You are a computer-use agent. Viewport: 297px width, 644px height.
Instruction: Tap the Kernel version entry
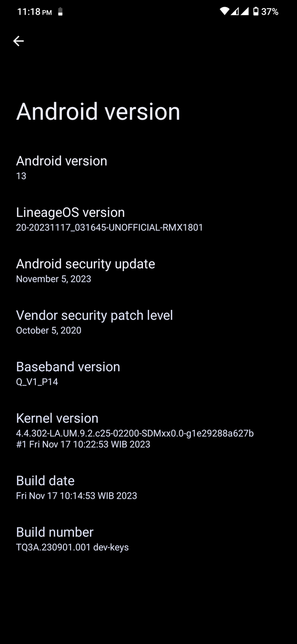pyautogui.click(x=148, y=431)
